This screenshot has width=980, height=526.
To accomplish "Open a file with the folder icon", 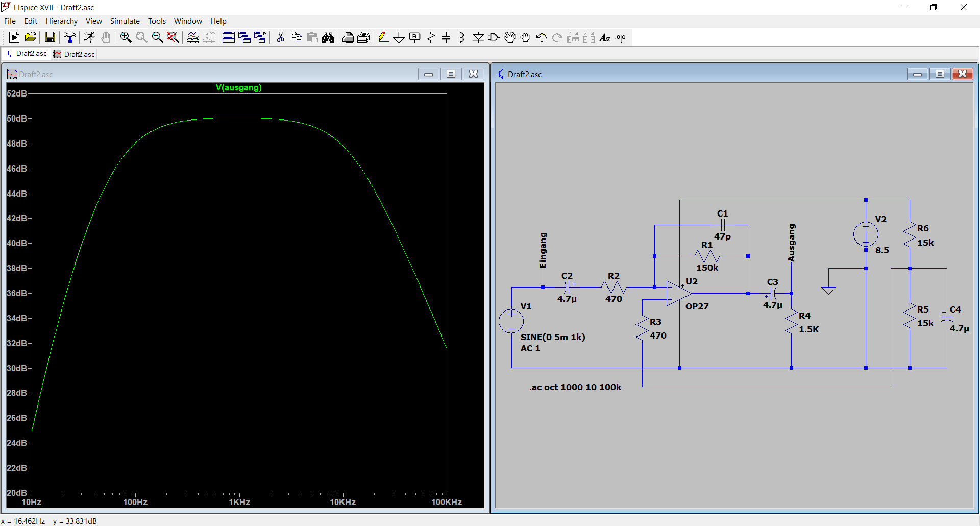I will click(31, 37).
